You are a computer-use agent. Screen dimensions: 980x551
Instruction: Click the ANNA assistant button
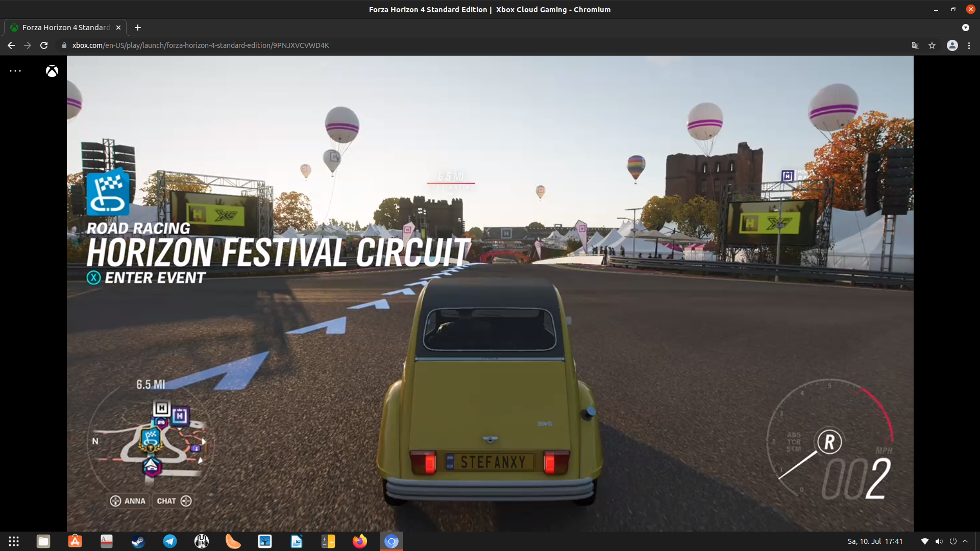(x=128, y=501)
